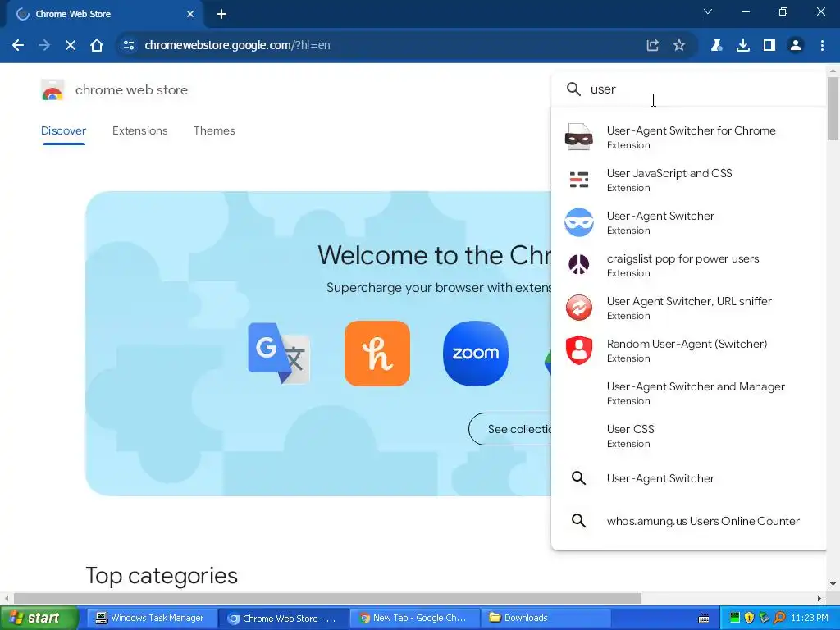Go back using the browser back arrow

pyautogui.click(x=18, y=46)
